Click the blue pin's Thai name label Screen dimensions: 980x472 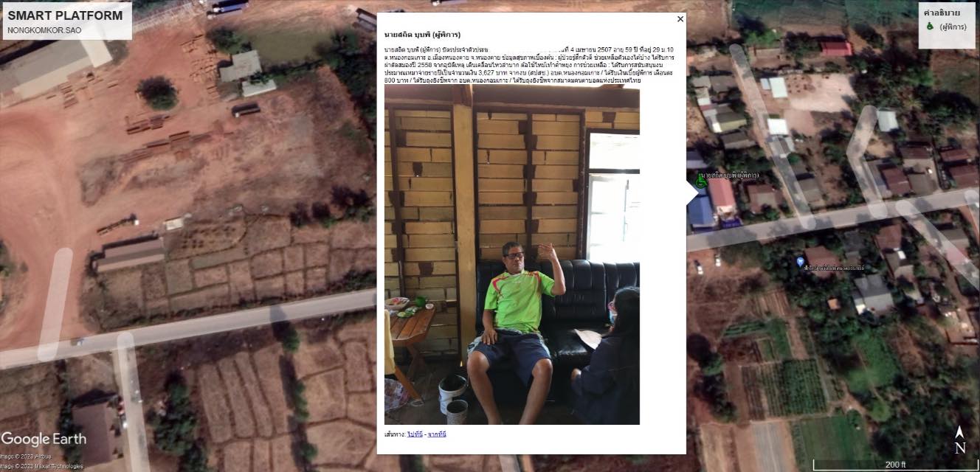pos(835,267)
